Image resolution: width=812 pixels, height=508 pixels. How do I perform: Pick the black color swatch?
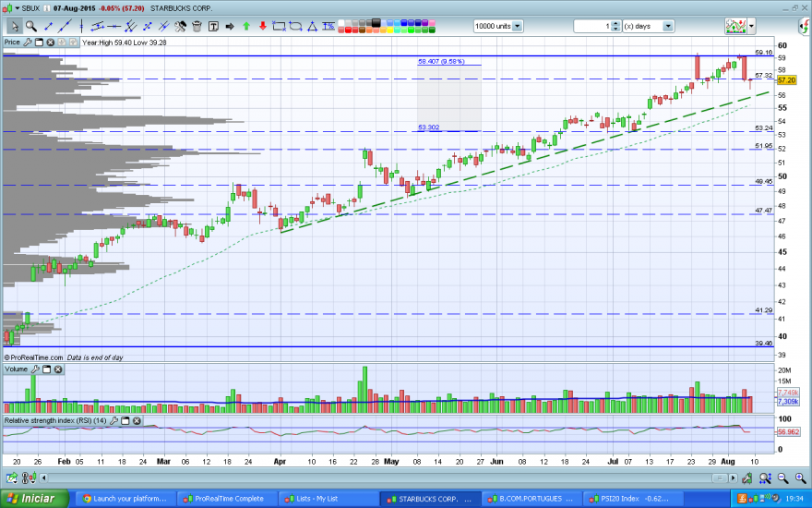point(376,23)
